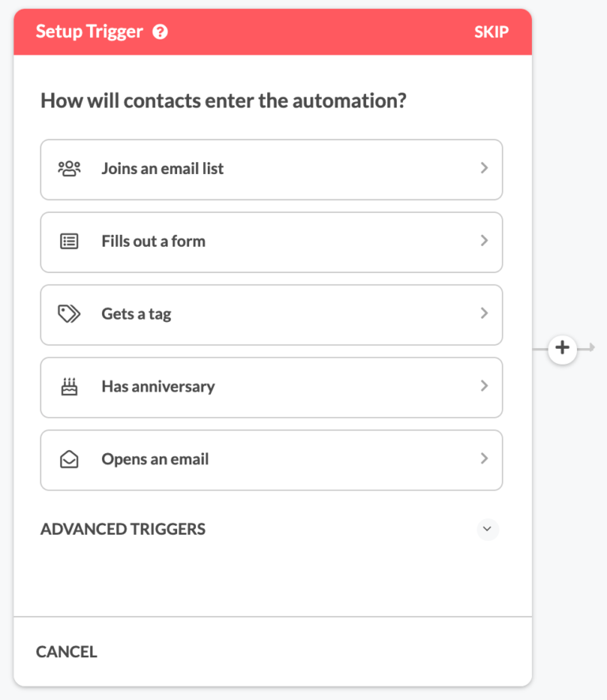Image resolution: width=607 pixels, height=700 pixels.
Task: Click the form icon beside "Fills out a form"
Action: pyautogui.click(x=70, y=241)
